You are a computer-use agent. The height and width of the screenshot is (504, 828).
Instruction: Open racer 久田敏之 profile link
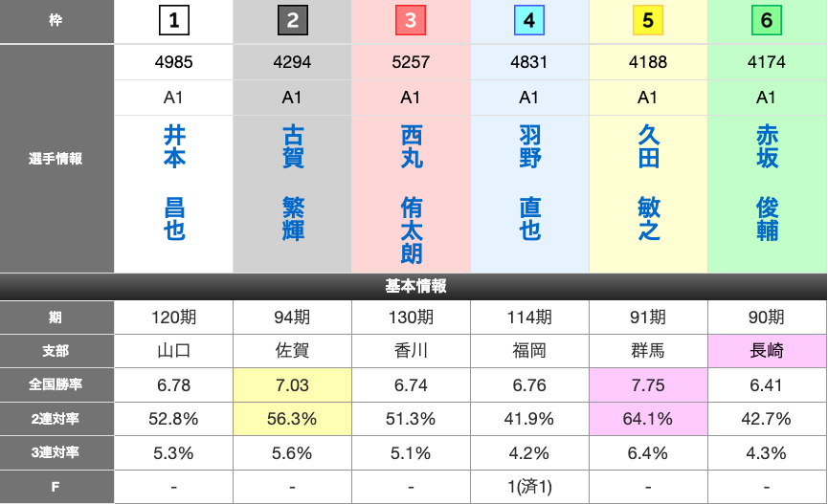(x=649, y=183)
